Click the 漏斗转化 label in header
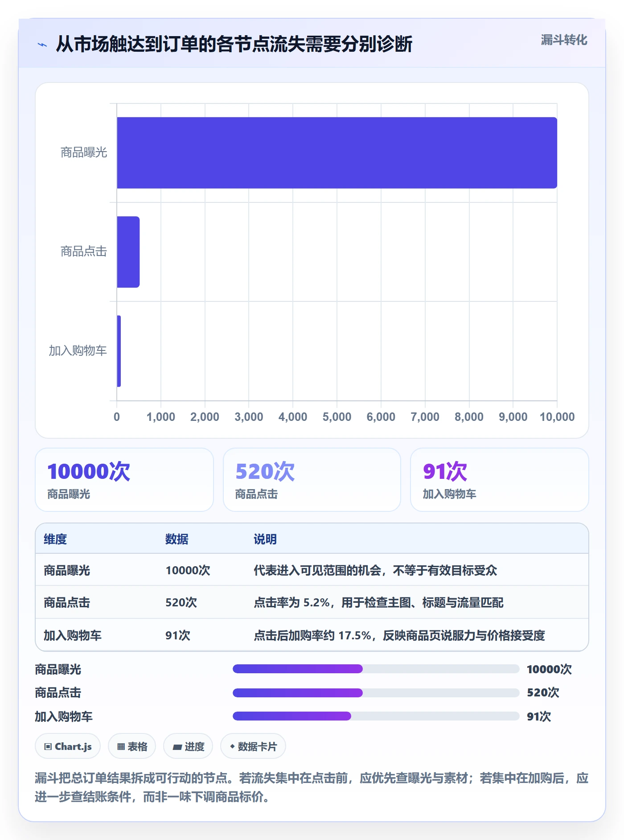Screen dimensions: 624x840 [564, 40]
